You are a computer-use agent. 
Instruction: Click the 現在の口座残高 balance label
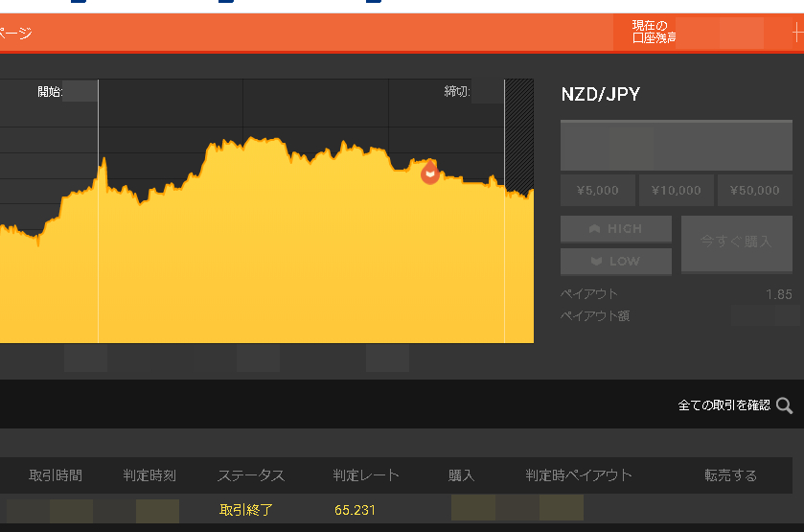click(654, 32)
